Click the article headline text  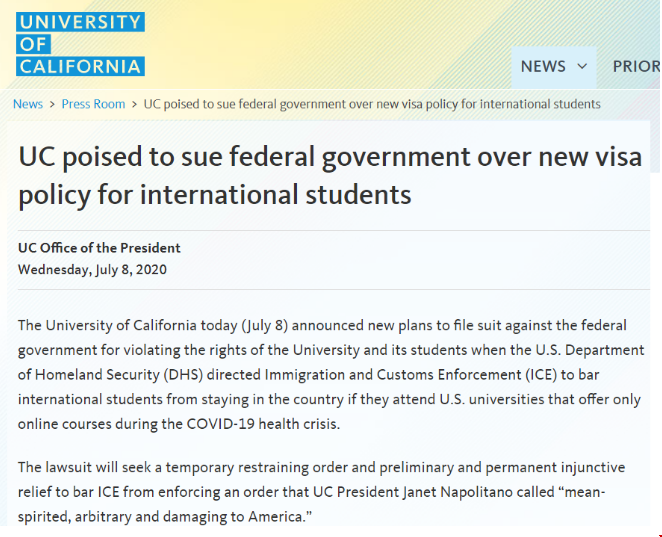click(x=330, y=175)
